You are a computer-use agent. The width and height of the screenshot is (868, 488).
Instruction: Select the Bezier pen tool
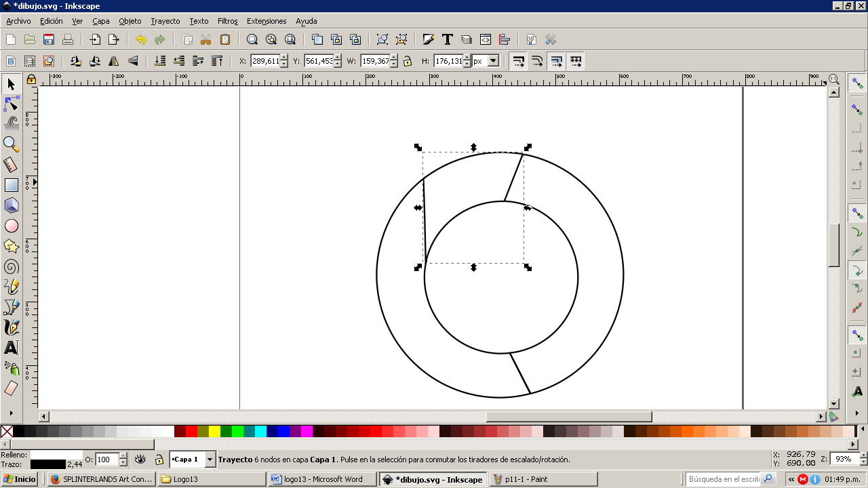11,307
